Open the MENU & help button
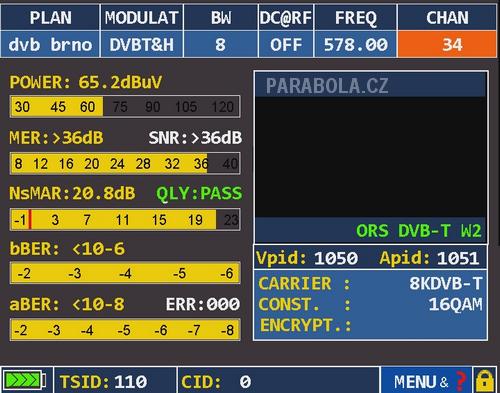Image resolution: width=500 pixels, height=393 pixels. tap(426, 380)
